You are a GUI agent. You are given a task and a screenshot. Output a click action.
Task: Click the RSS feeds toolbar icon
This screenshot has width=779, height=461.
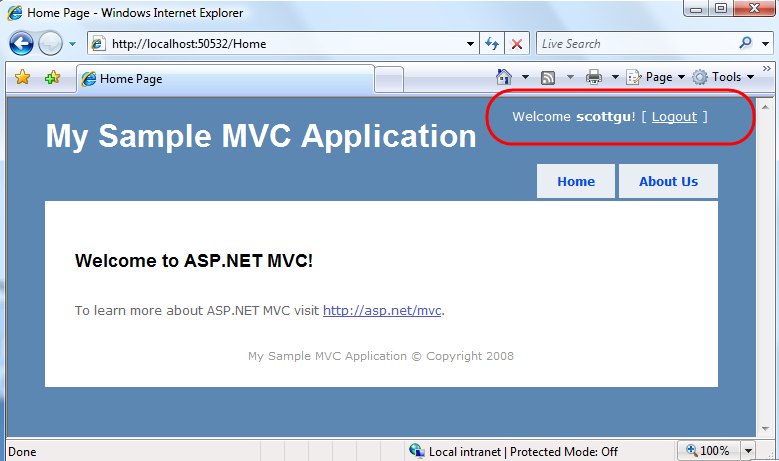(x=548, y=77)
